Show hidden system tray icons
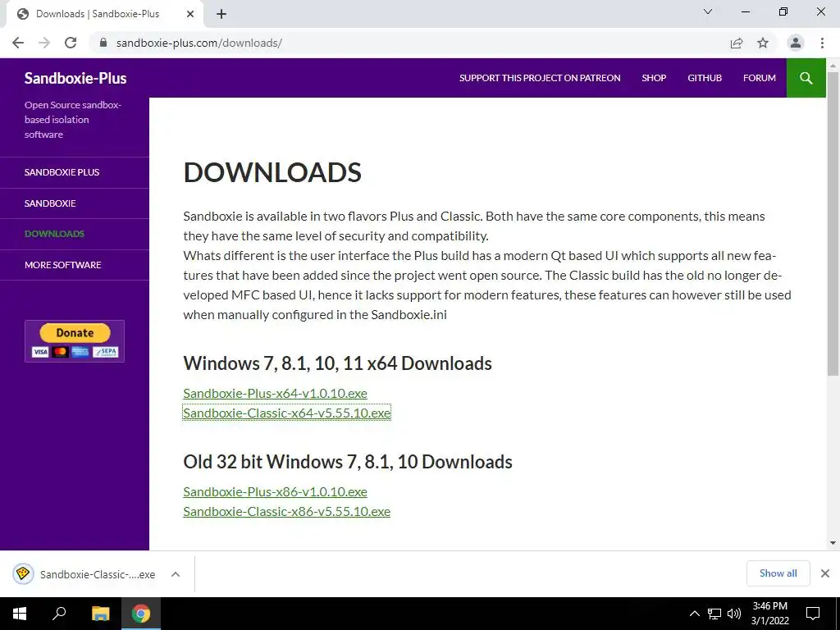Screen dimensions: 840x630 click(x=694, y=614)
